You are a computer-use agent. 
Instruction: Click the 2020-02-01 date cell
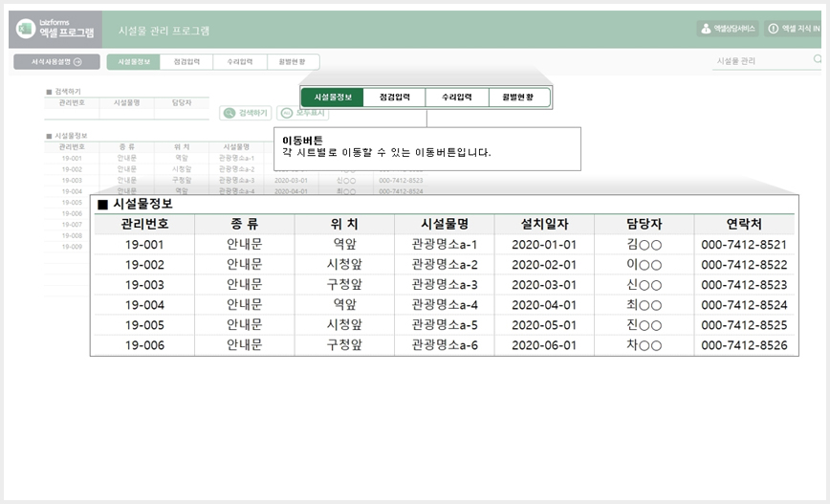coord(544,265)
